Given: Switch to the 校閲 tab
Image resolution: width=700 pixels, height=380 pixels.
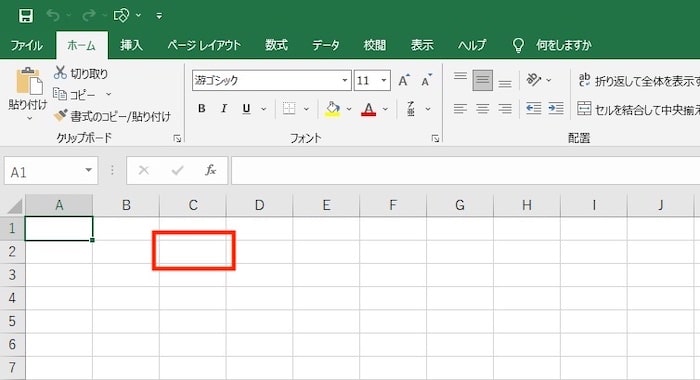Looking at the screenshot, I should (375, 45).
